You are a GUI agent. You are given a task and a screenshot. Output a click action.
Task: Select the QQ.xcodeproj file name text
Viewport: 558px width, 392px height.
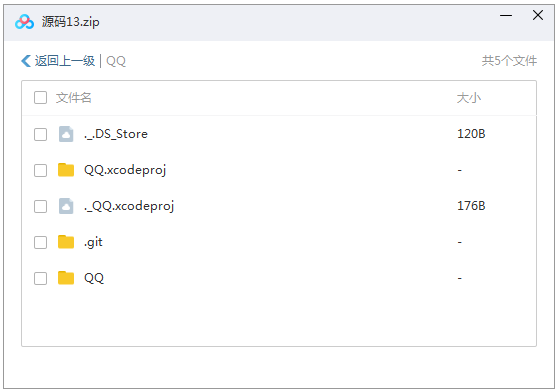(125, 170)
